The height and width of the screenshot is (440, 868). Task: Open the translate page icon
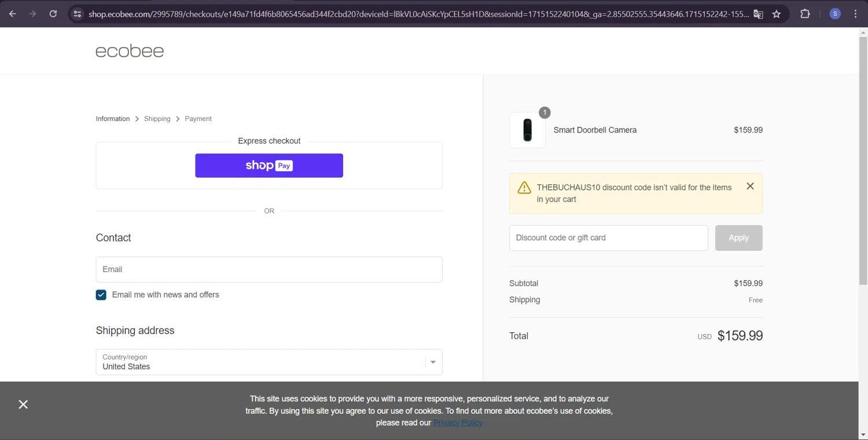[x=758, y=14]
